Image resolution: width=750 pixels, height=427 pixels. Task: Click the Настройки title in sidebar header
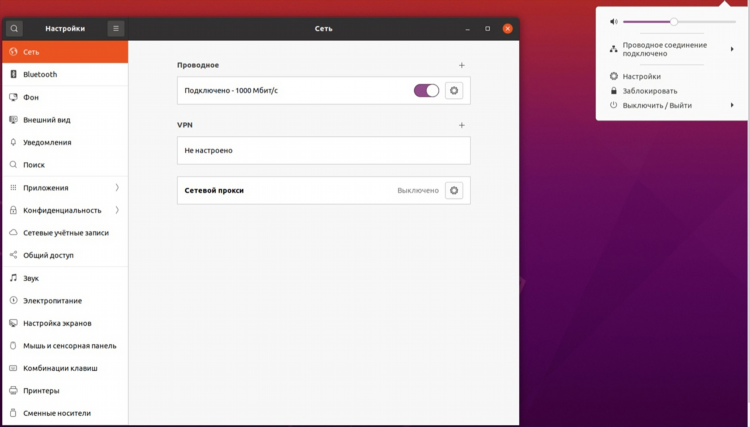point(65,29)
